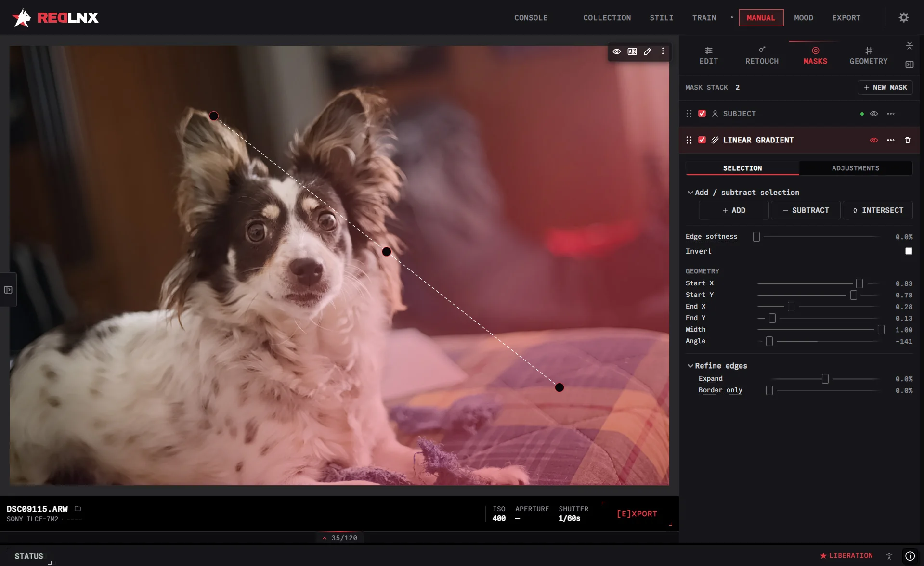The width and height of the screenshot is (924, 566).
Task: Open the three-dot menu above photo
Action: [x=663, y=51]
